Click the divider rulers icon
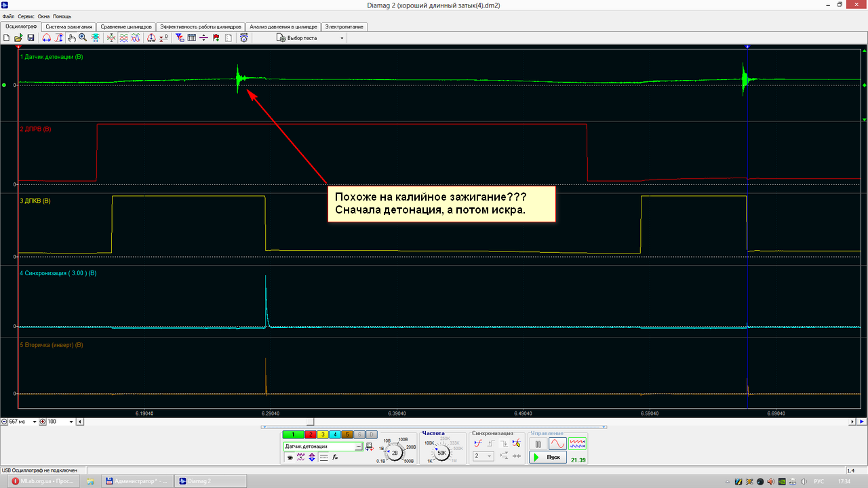This screenshot has width=868, height=488. [203, 38]
